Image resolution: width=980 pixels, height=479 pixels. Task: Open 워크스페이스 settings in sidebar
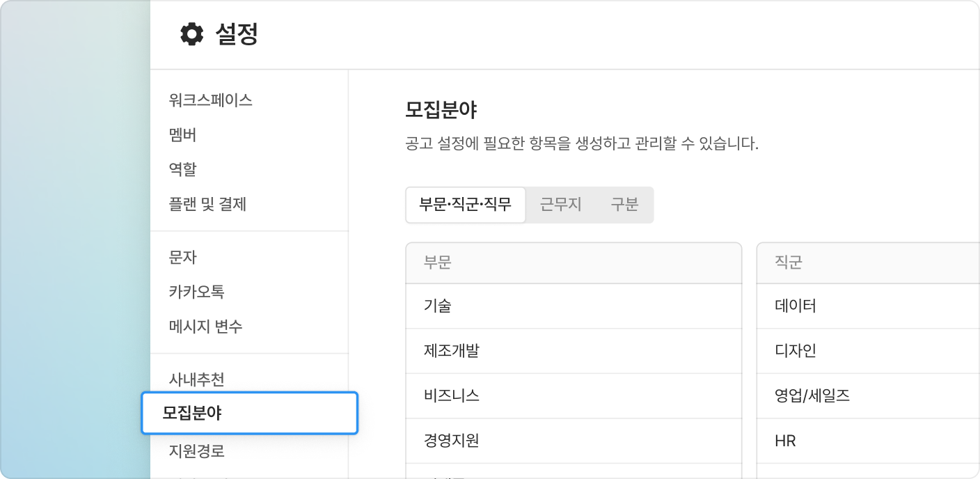coord(210,100)
